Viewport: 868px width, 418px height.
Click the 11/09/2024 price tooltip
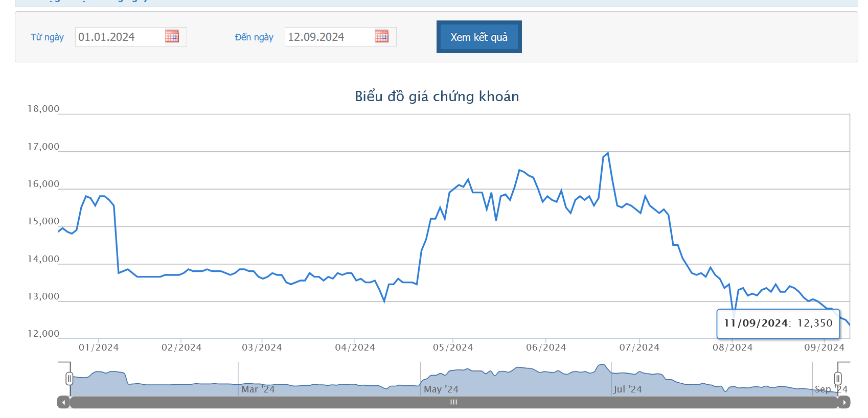(778, 323)
